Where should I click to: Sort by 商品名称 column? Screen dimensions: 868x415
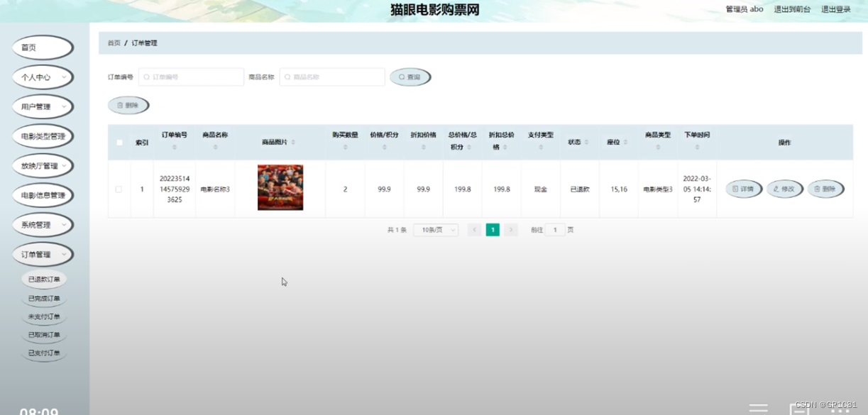click(215, 148)
